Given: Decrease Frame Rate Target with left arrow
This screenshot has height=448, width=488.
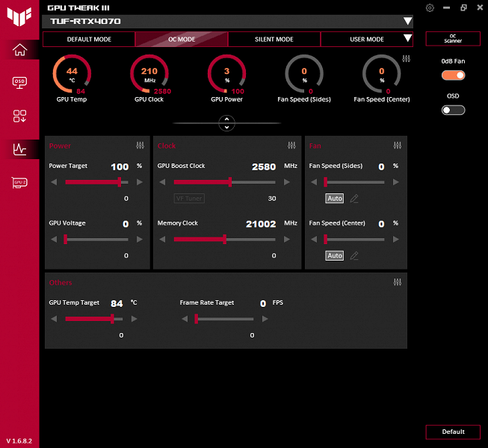Looking at the screenshot, I should [185, 319].
